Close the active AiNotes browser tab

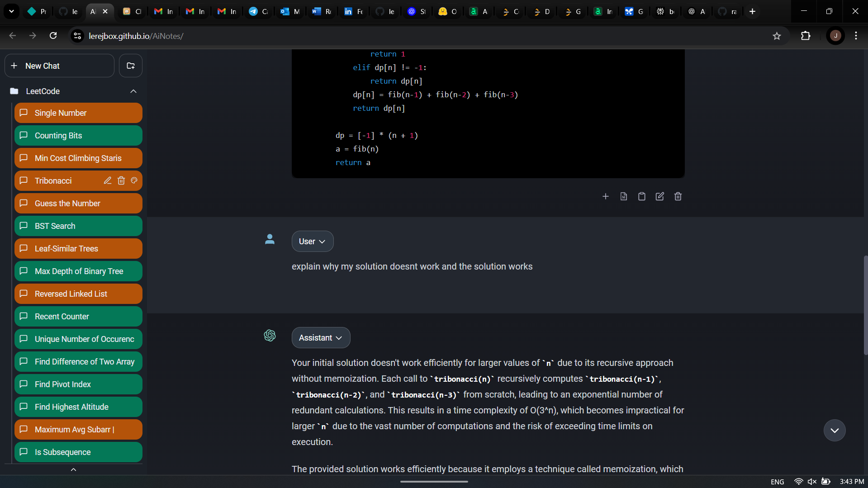(x=105, y=12)
